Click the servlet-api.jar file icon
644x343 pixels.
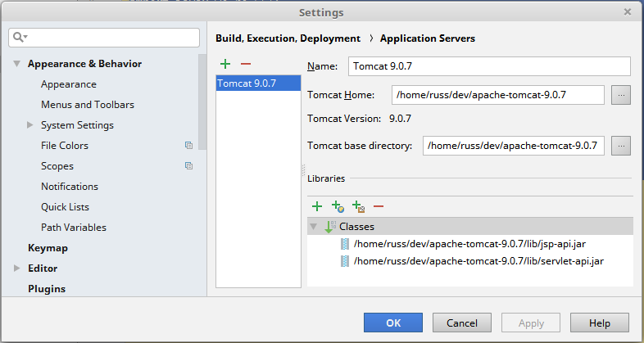pos(345,261)
